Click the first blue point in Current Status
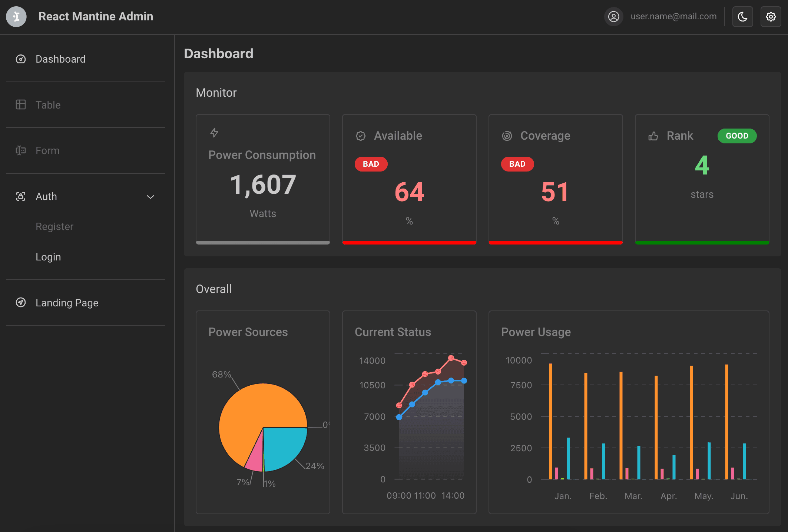 [x=399, y=417]
